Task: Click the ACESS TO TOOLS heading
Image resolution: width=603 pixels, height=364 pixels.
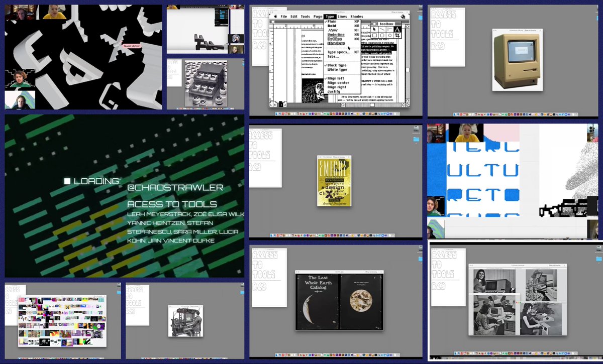Action: coord(172,204)
